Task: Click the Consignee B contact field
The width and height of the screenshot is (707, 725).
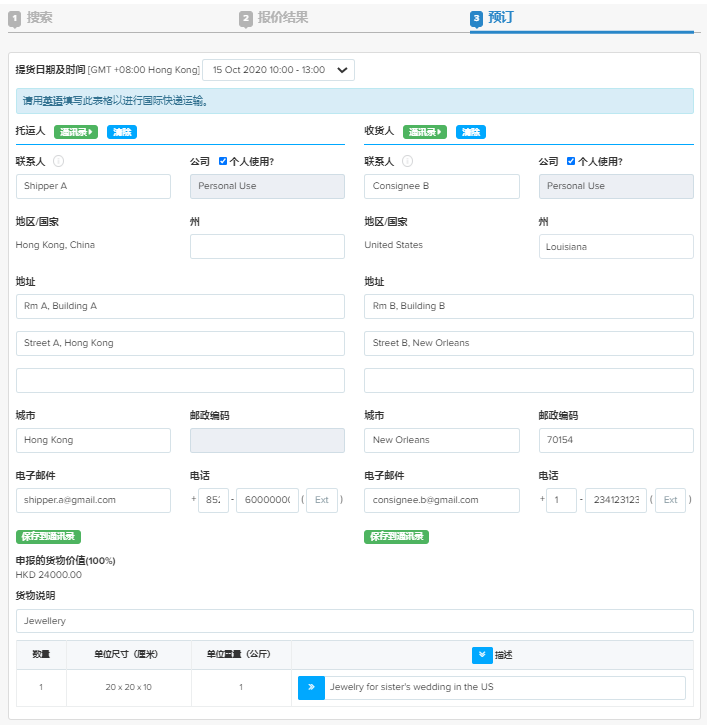Action: [x=442, y=186]
